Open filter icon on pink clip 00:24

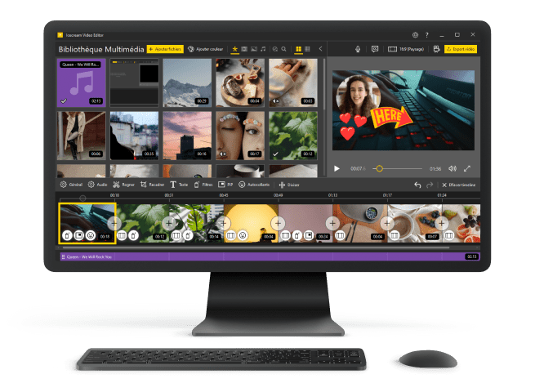pyautogui.click(x=297, y=235)
